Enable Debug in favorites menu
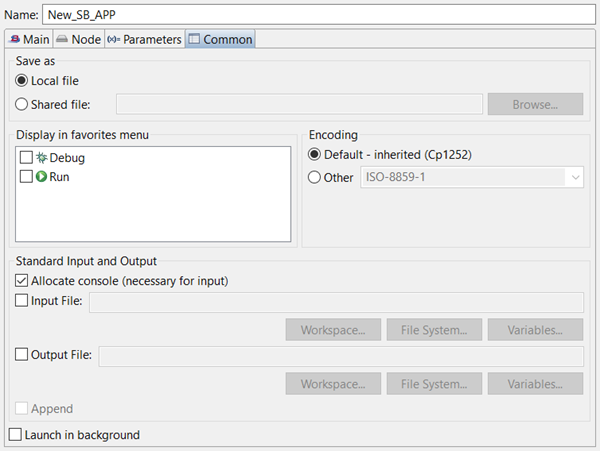The image size is (600, 451). coord(26,158)
